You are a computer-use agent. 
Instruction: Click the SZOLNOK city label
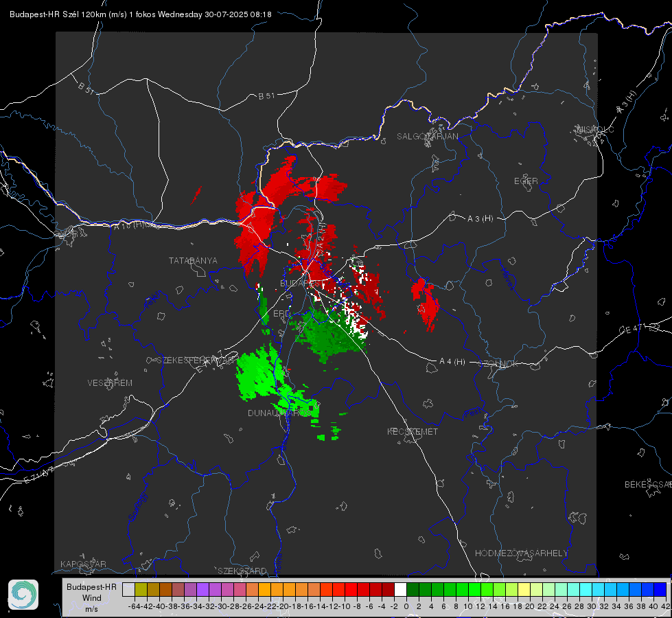click(498, 364)
